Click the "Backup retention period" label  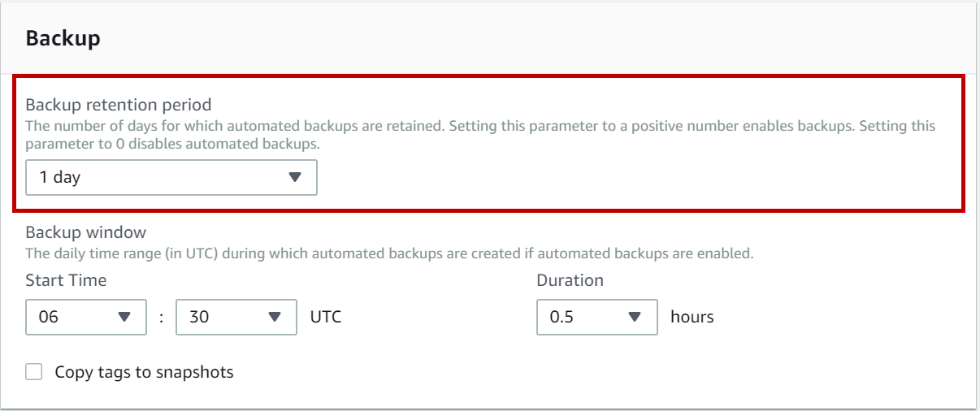click(x=119, y=105)
